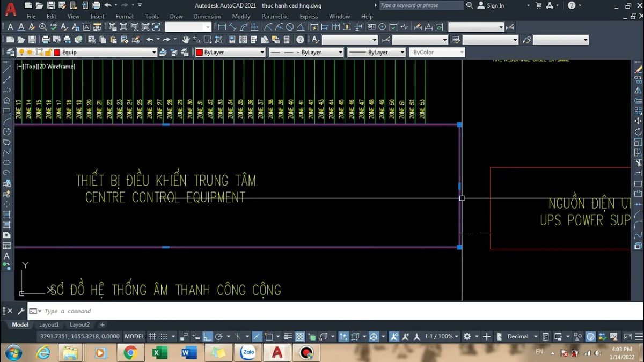Viewport: 644px width, 362px height.
Task: Open the File menu
Action: pyautogui.click(x=31, y=17)
